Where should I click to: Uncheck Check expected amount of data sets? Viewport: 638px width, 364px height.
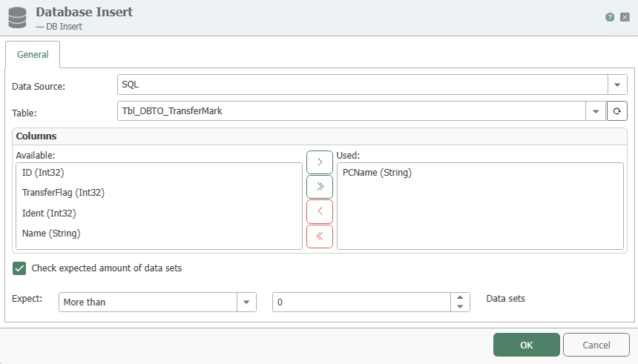click(x=19, y=268)
